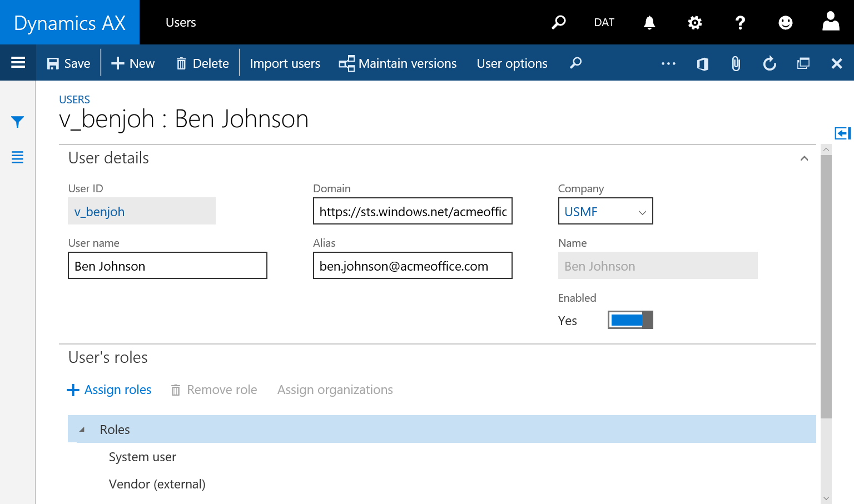Viewport: 854px width, 504px height.
Task: Click into the Alias email field
Action: click(x=412, y=266)
